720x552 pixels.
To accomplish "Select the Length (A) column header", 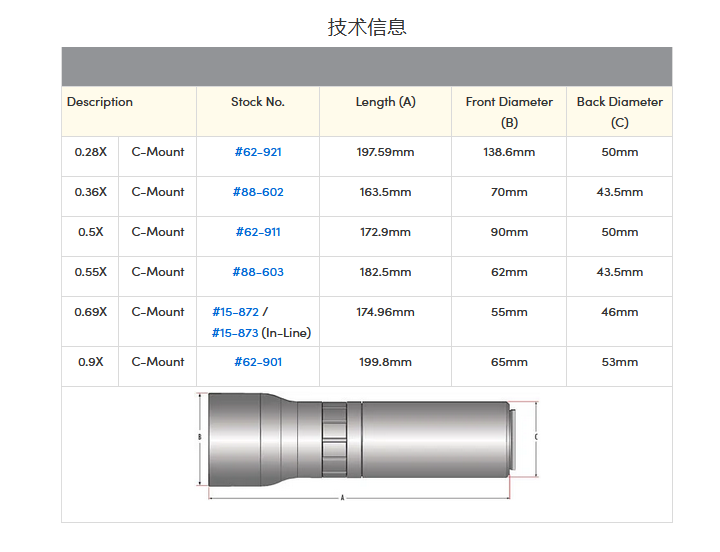I will (385, 102).
